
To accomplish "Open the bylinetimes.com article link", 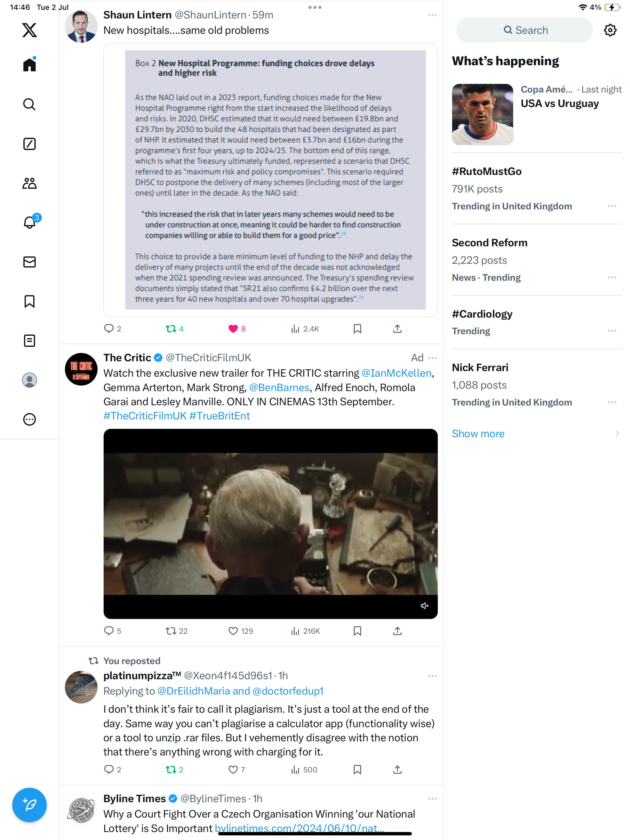I will tap(299, 828).
